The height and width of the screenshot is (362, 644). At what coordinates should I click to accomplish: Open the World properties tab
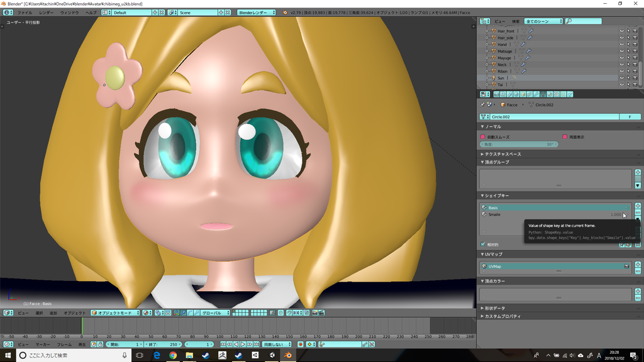(x=516, y=94)
